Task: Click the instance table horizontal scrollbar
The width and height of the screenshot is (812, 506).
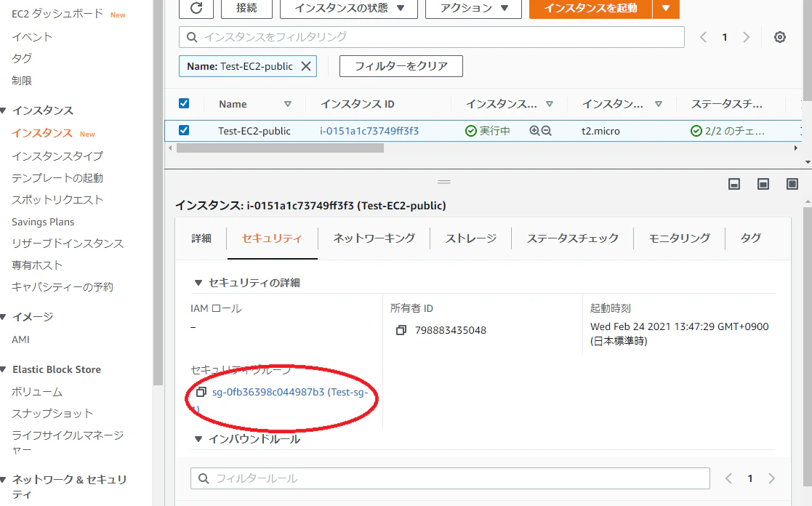Action: (x=280, y=148)
